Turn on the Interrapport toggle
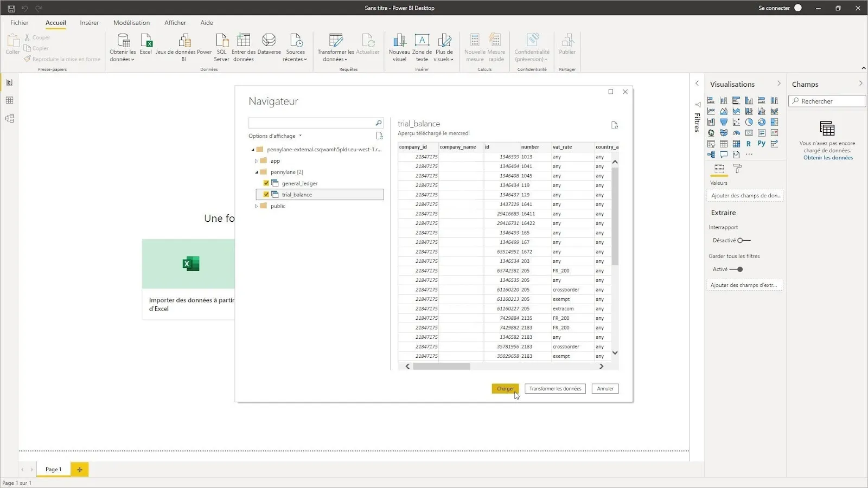 point(744,240)
